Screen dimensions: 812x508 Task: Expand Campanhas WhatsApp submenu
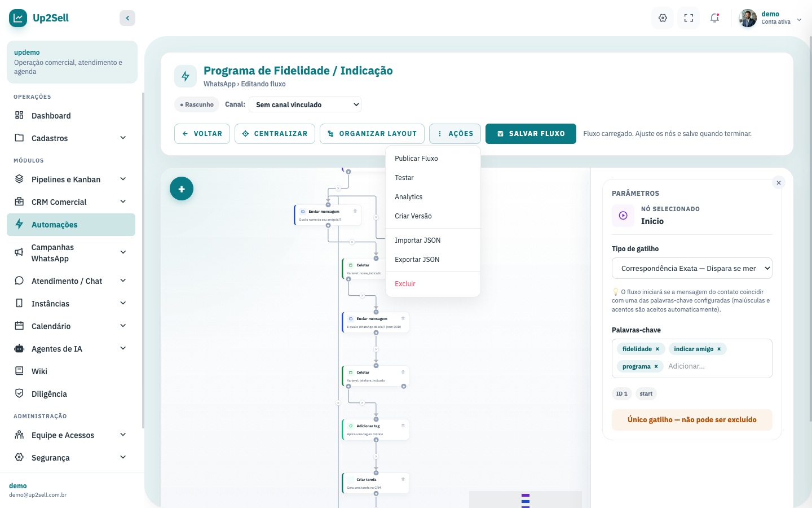point(123,252)
